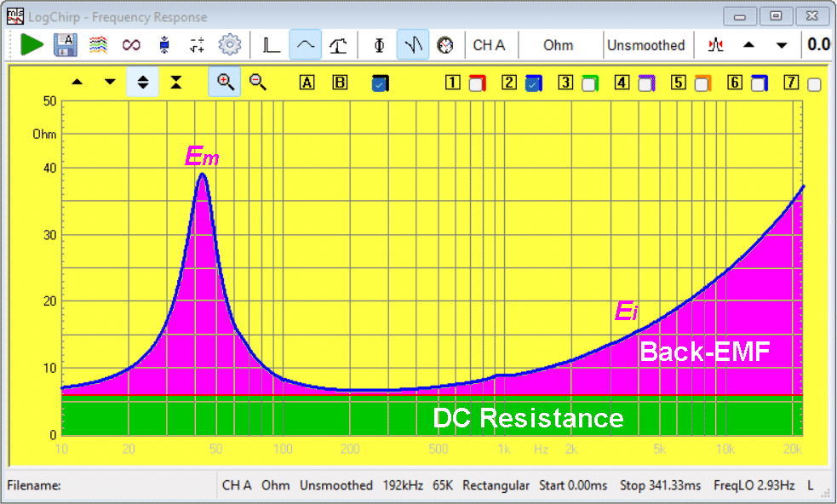
Task: Select the frequency domain curve icon
Action: pyautogui.click(x=306, y=45)
